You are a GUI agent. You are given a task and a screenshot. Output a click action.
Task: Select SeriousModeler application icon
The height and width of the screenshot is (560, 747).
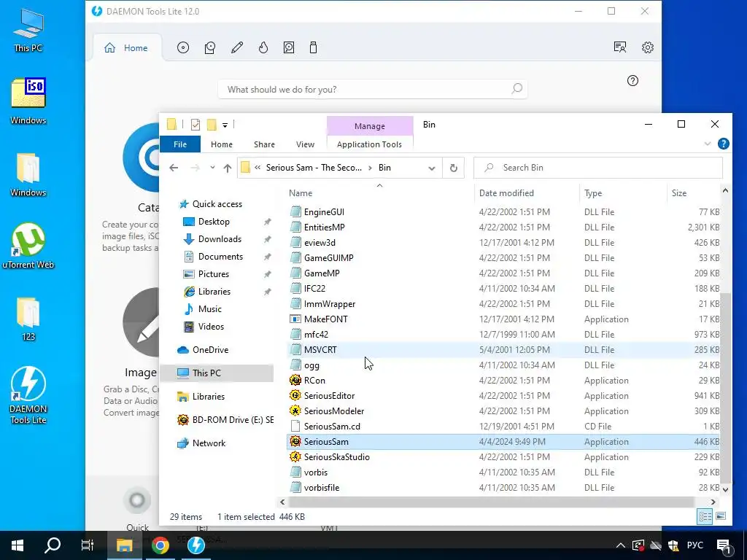tap(295, 411)
